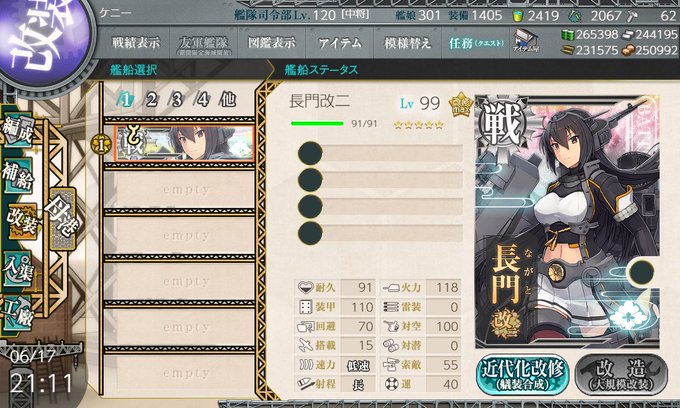Click the reinforcement expansion slot on card
Image resolution: width=680 pixels, height=408 pixels.
pyautogui.click(x=641, y=272)
